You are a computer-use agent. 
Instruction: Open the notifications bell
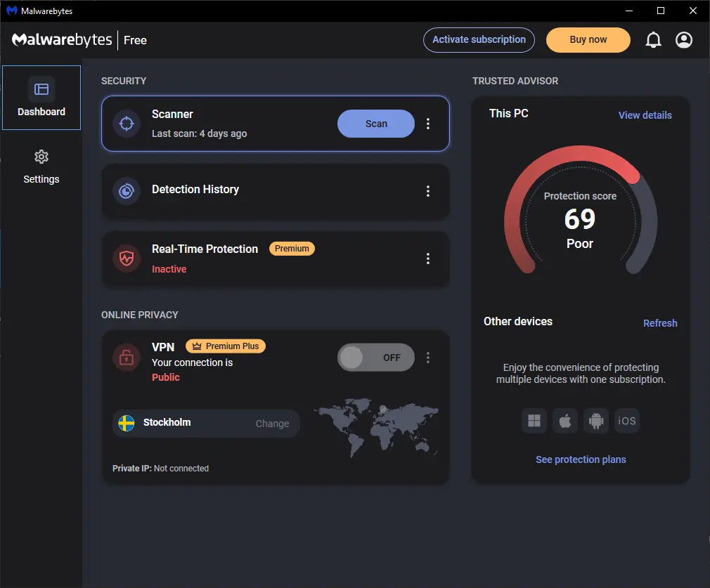(653, 40)
